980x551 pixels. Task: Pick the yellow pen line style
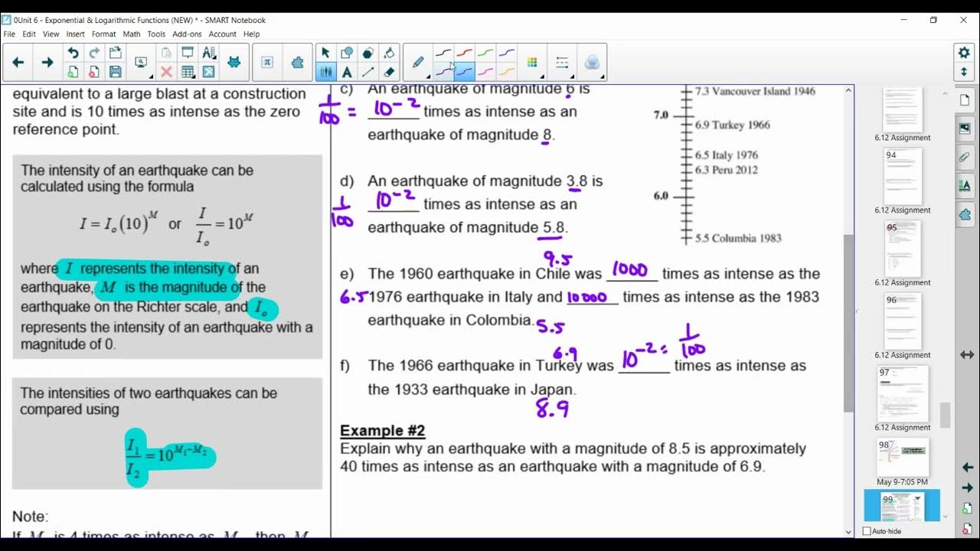(x=506, y=72)
